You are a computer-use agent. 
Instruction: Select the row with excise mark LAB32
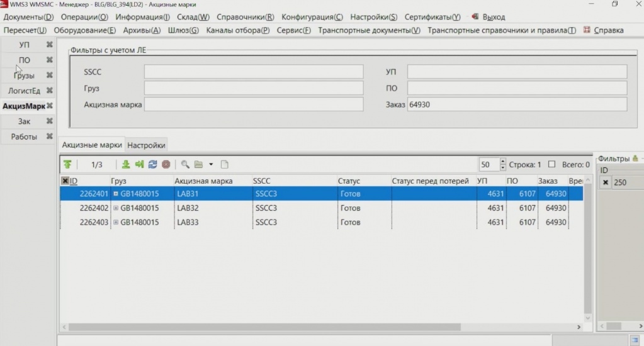[321, 208]
